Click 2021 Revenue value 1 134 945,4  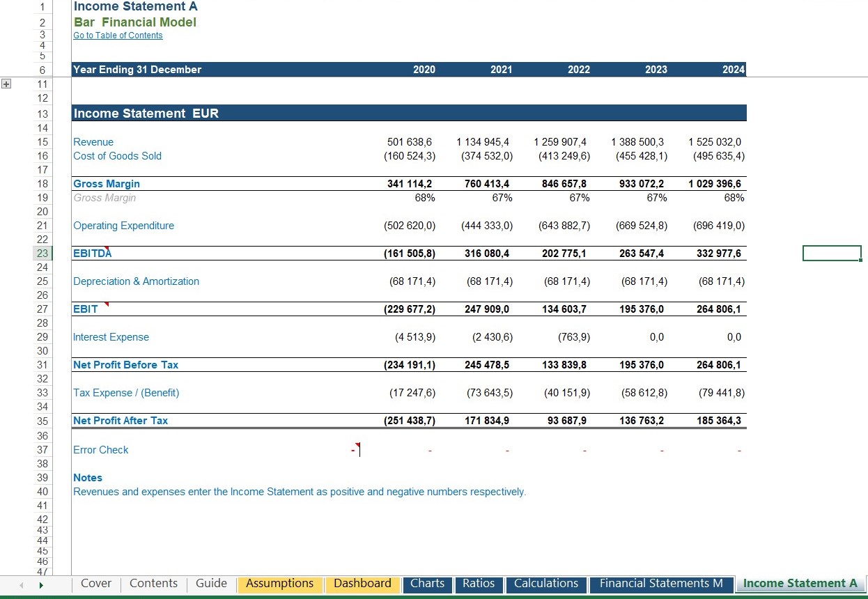tap(483, 142)
